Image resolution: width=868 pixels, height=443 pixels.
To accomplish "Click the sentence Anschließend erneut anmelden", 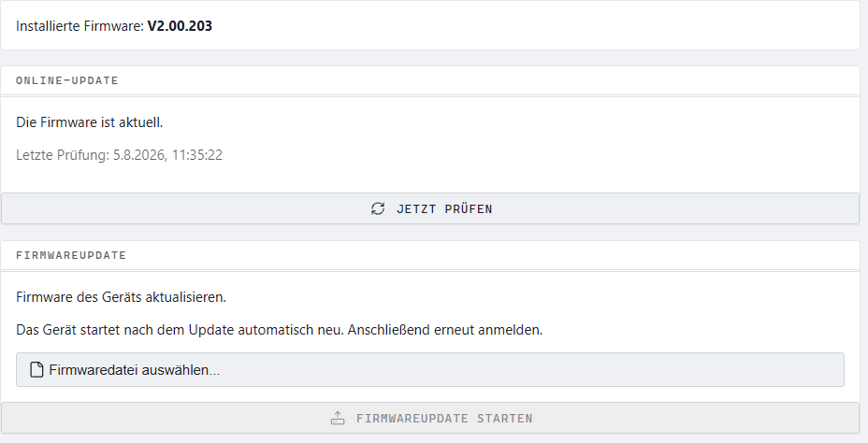I will (445, 330).
